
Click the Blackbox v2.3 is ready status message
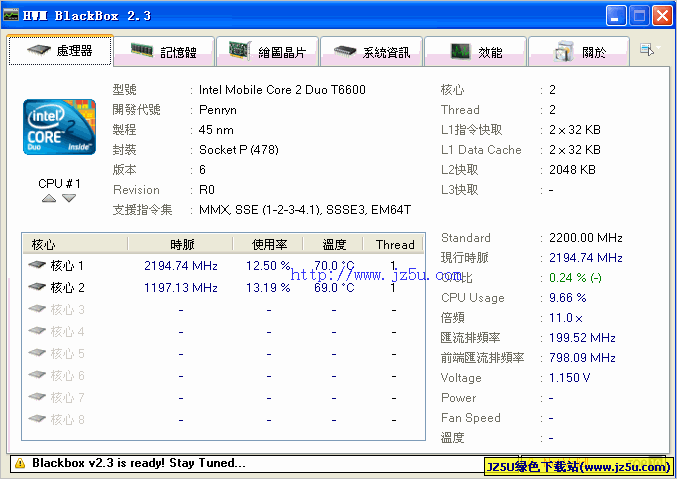[x=139, y=463]
